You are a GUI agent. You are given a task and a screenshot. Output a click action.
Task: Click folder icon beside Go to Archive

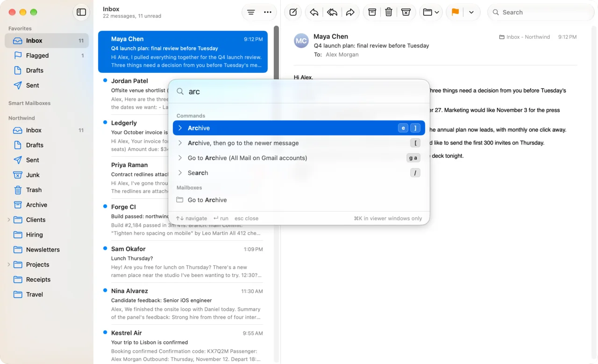click(179, 200)
